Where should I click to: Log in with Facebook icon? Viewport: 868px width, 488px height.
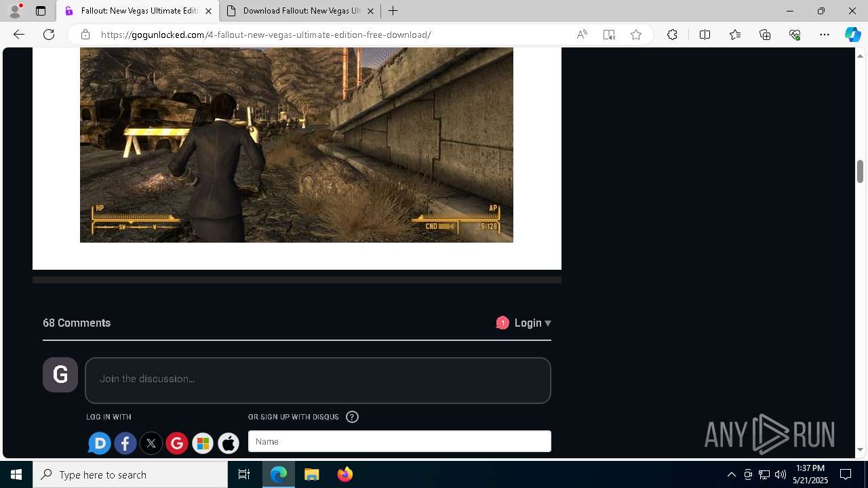pos(125,443)
